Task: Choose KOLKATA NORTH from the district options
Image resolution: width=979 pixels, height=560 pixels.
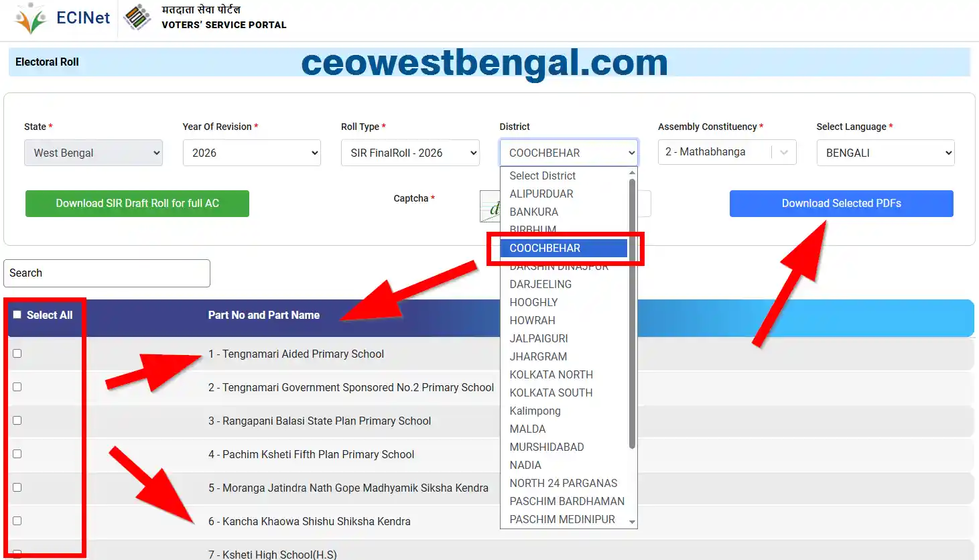Action: [x=551, y=374]
